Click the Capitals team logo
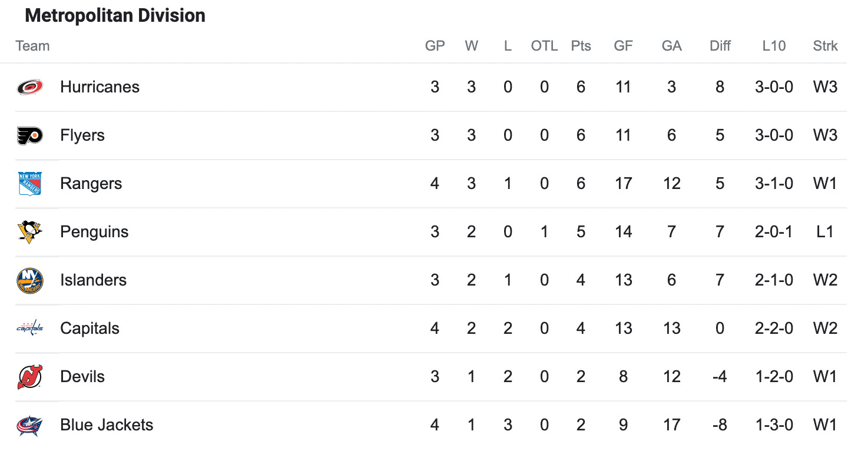 (x=30, y=329)
